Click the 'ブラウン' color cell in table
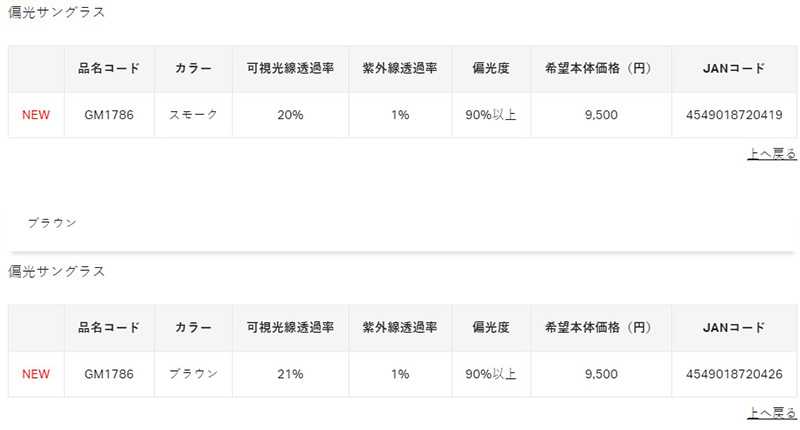800x430 pixels. 193,374
